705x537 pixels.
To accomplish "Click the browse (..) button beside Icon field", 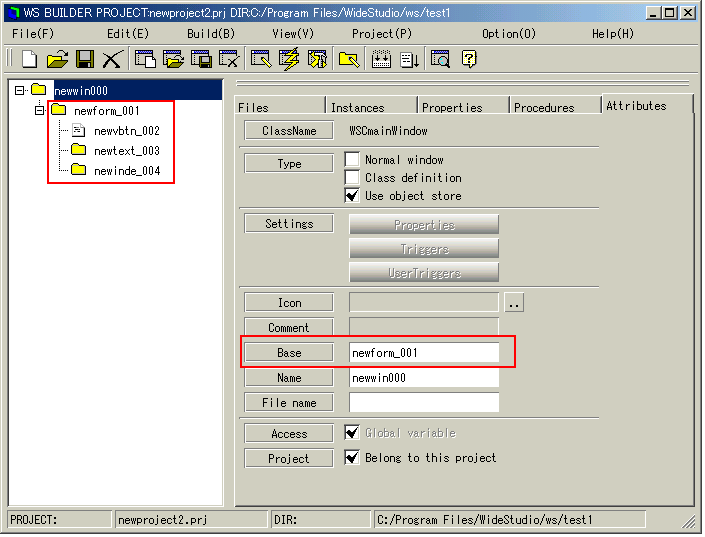I will (513, 303).
